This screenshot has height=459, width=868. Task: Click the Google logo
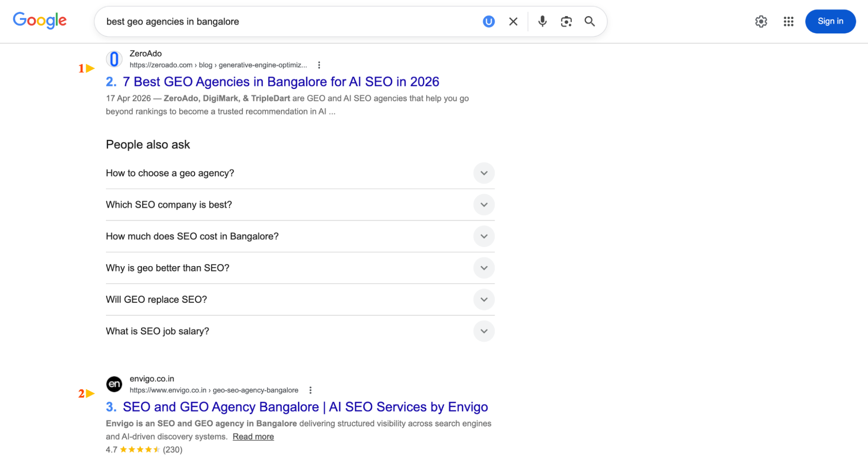pyautogui.click(x=40, y=20)
